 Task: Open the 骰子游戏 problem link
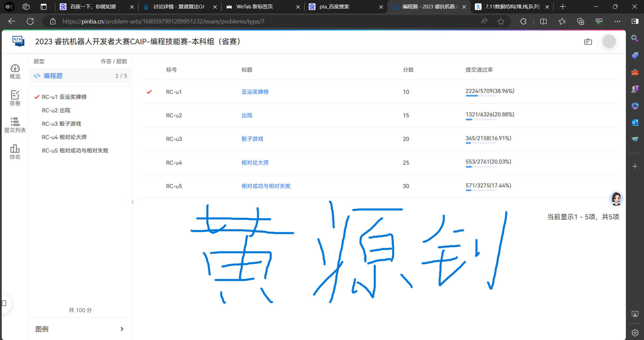pos(252,138)
